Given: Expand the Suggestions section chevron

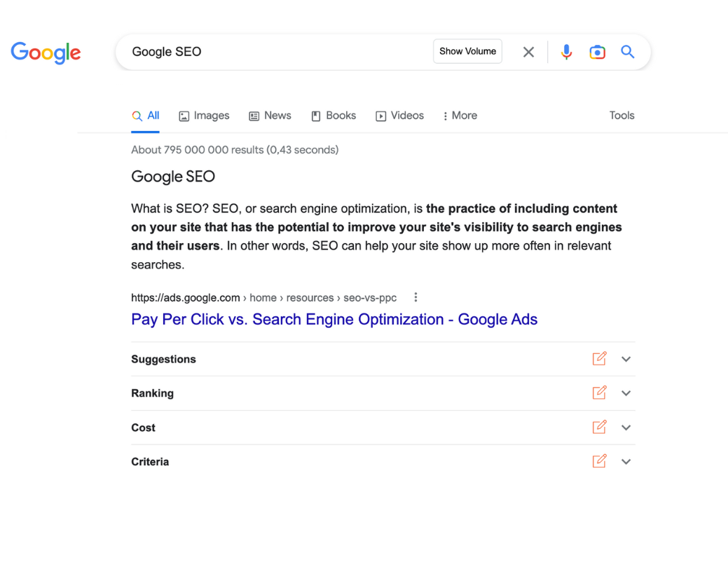Looking at the screenshot, I should 626,359.
